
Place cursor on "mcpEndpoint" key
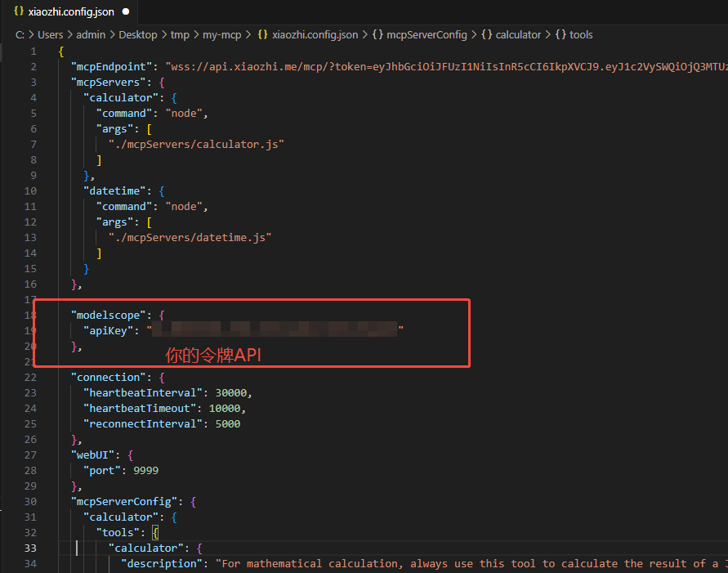coord(111,67)
